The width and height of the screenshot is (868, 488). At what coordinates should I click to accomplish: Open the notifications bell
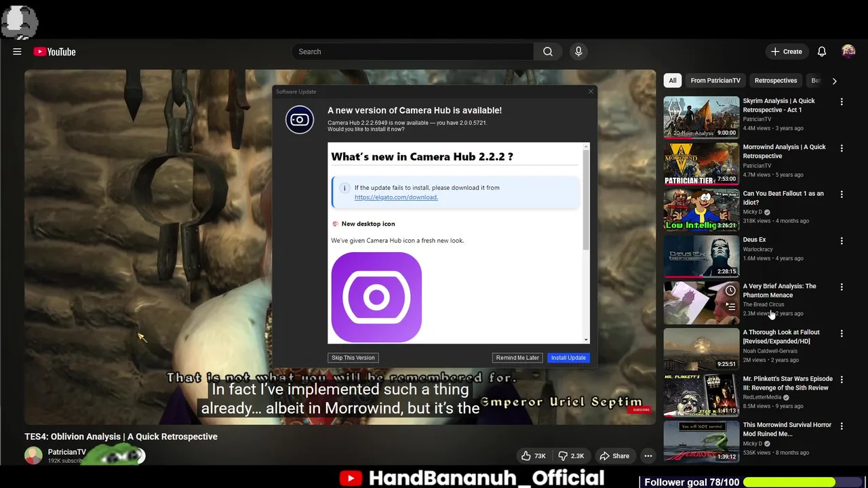tap(822, 52)
